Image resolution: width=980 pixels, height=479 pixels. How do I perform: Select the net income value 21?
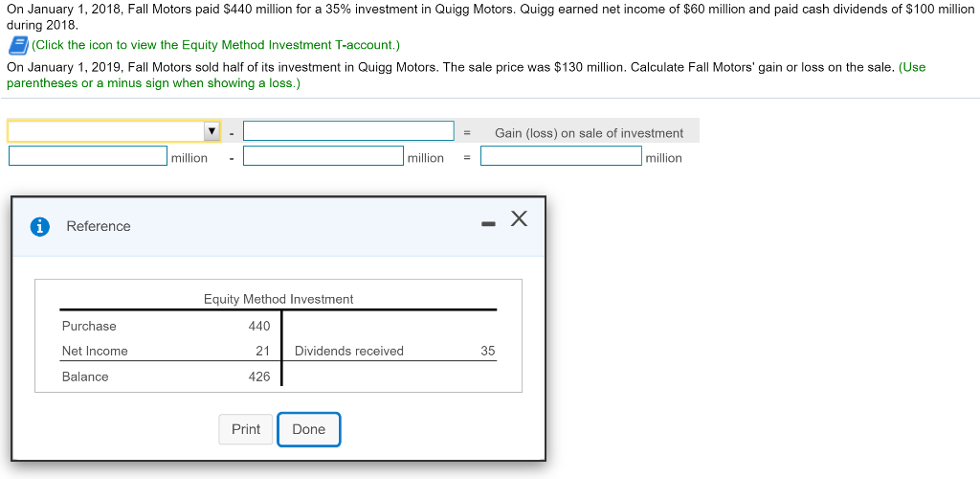[x=262, y=352]
